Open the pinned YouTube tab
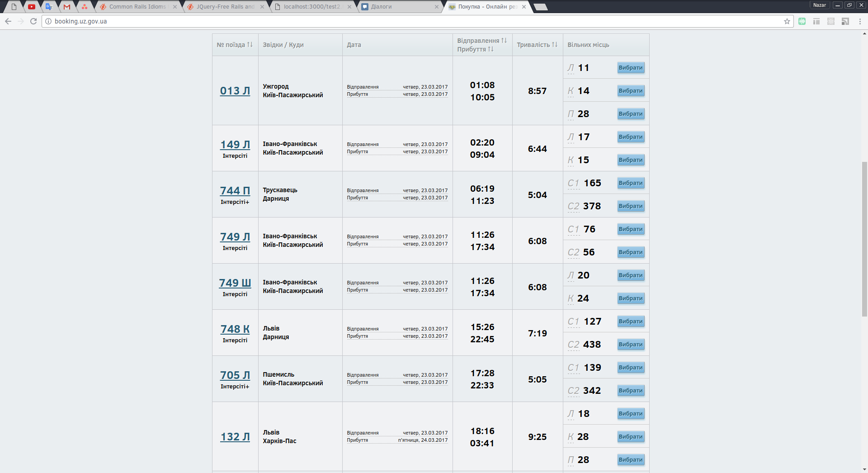868x473 pixels. [x=32, y=7]
